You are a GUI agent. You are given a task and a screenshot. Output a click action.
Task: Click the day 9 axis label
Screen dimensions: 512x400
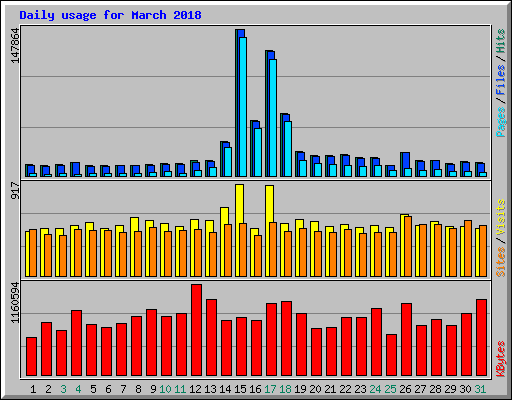point(153,389)
